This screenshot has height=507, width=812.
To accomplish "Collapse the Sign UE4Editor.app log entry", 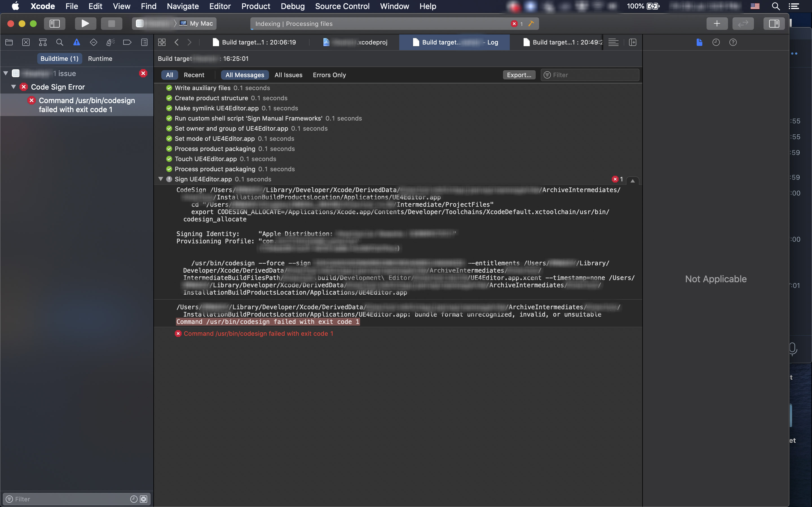I will tap(161, 179).
